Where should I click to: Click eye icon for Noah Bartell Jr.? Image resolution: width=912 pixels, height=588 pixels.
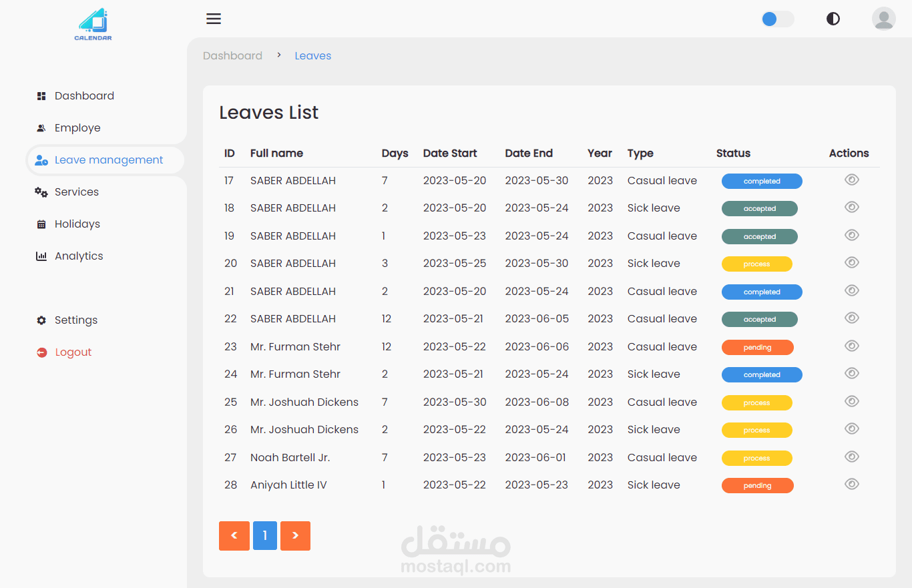point(851,457)
